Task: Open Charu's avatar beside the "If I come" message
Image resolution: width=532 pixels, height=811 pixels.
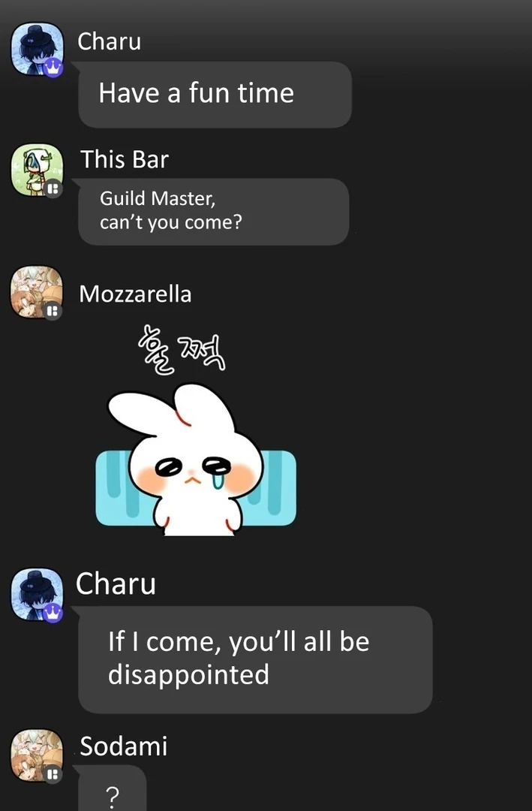Action: (38, 595)
